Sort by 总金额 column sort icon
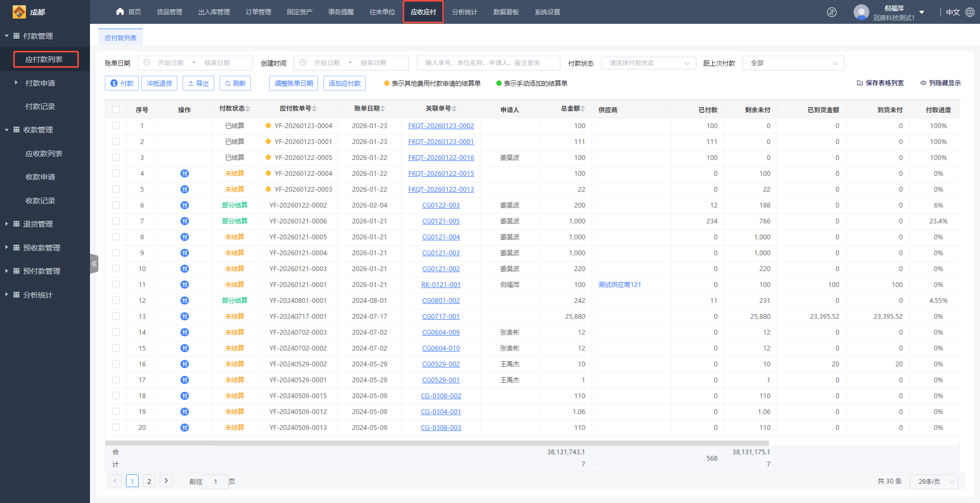 pos(583,109)
